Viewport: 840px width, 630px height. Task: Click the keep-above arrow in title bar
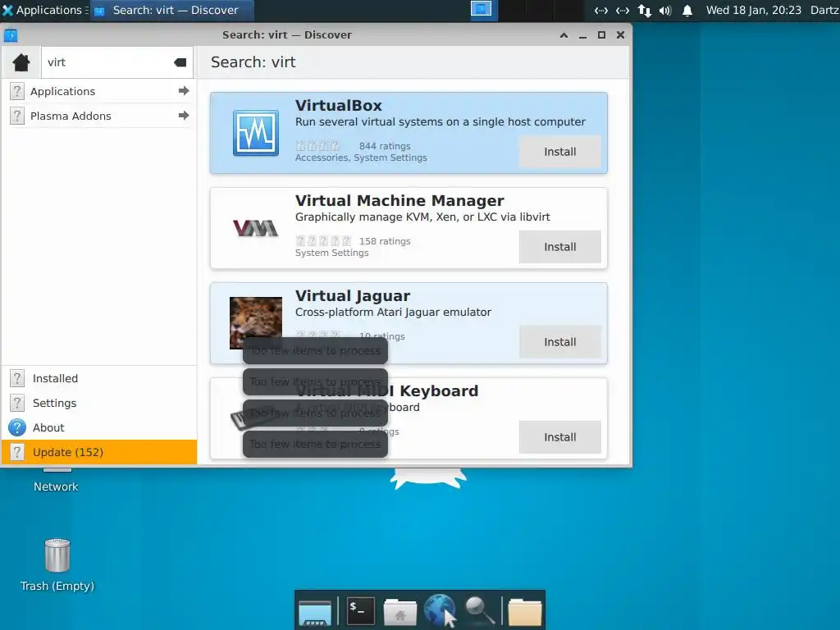(564, 34)
